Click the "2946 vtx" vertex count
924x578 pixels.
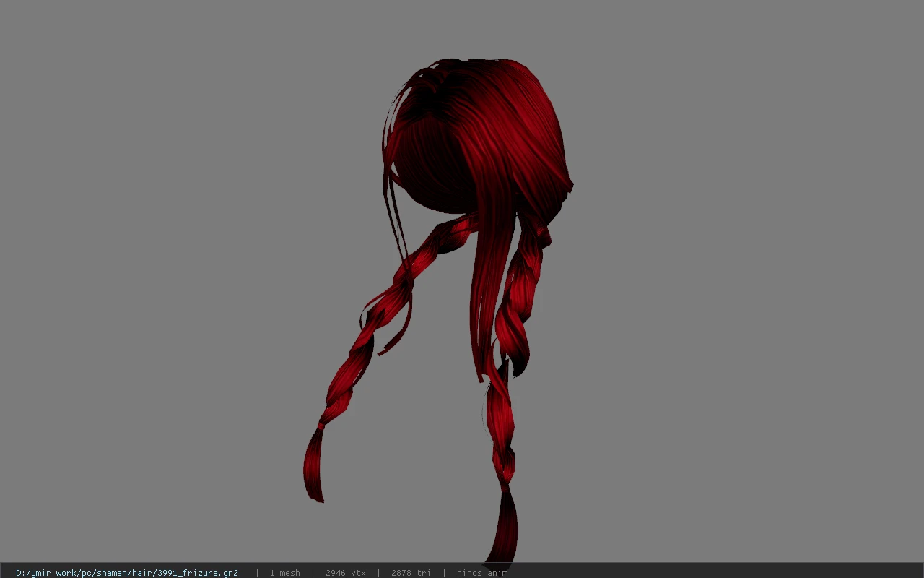(x=345, y=573)
